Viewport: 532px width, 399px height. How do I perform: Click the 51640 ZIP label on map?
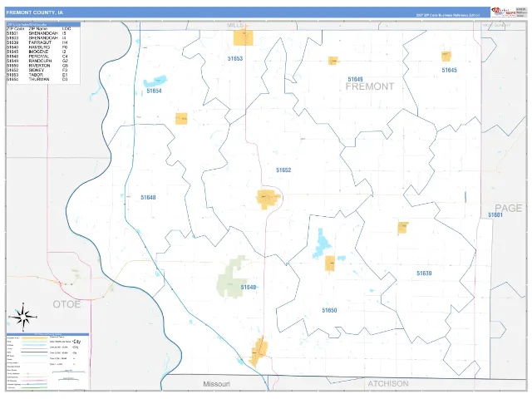[x=249, y=287]
